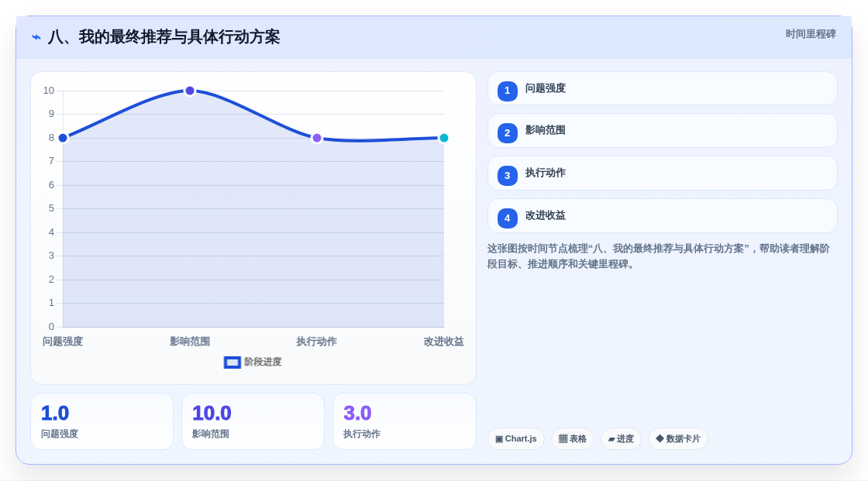Open the 改进收益 list item
The height and width of the screenshot is (481, 868).
click(x=662, y=216)
